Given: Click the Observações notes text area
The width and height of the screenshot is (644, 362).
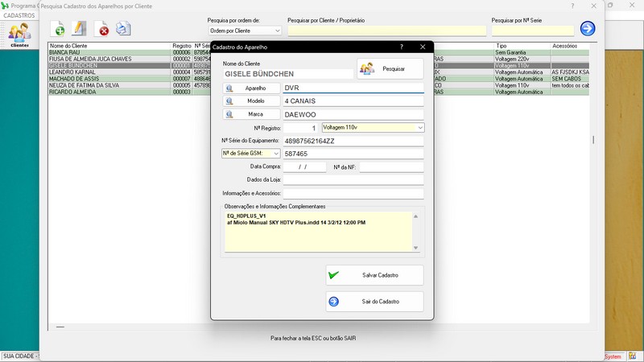Looking at the screenshot, I should point(318,232).
